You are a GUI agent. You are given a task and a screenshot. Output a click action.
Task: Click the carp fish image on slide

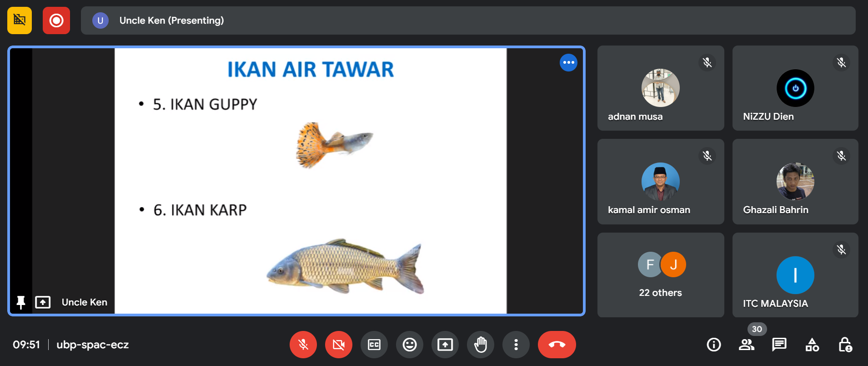point(346,267)
